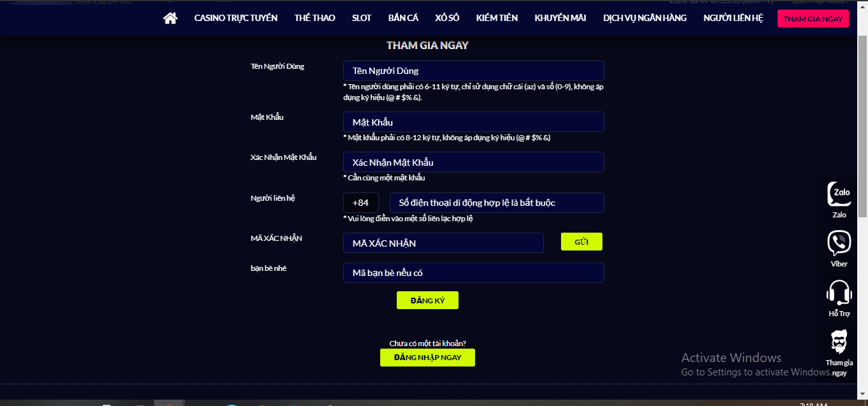The image size is (868, 406).
Task: Click the bearded man Tham gia ngay icon
Action: tap(839, 342)
